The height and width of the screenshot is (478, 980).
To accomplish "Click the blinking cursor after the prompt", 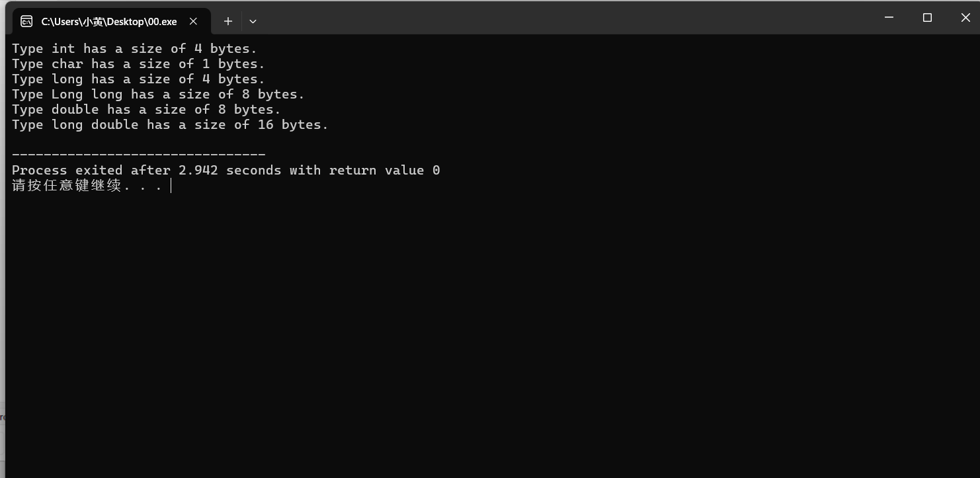I will pyautogui.click(x=171, y=186).
